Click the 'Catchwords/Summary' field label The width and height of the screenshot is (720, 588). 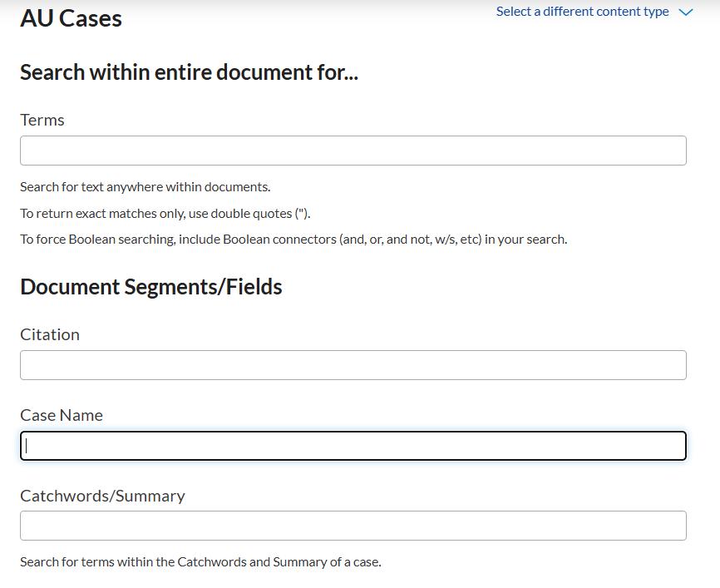point(102,496)
